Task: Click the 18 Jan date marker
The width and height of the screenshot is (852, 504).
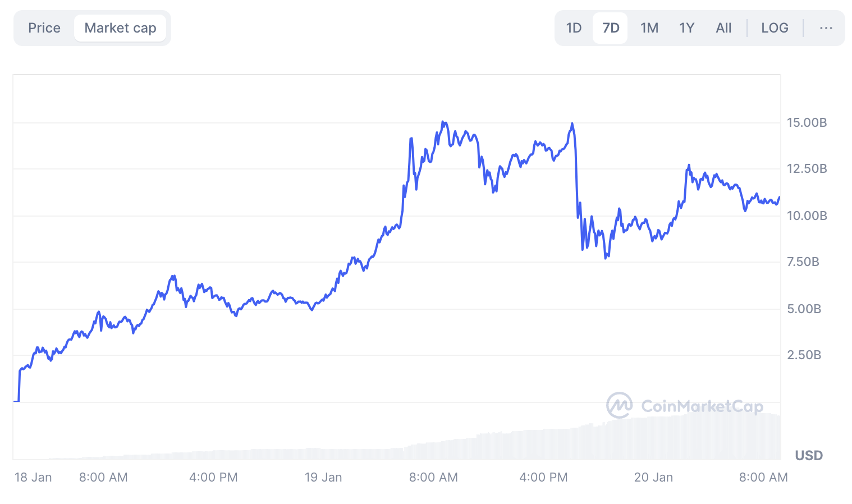Action: click(x=33, y=477)
